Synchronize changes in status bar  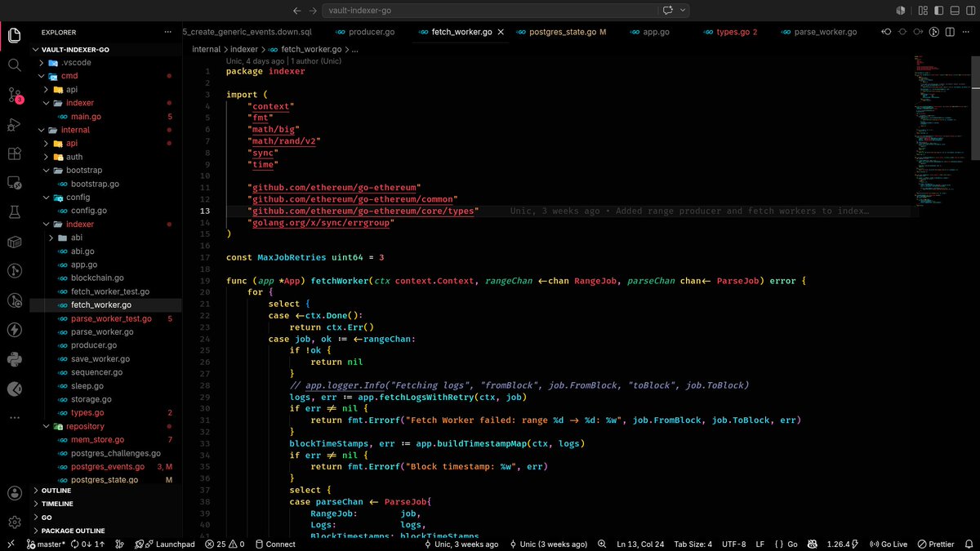click(x=88, y=544)
